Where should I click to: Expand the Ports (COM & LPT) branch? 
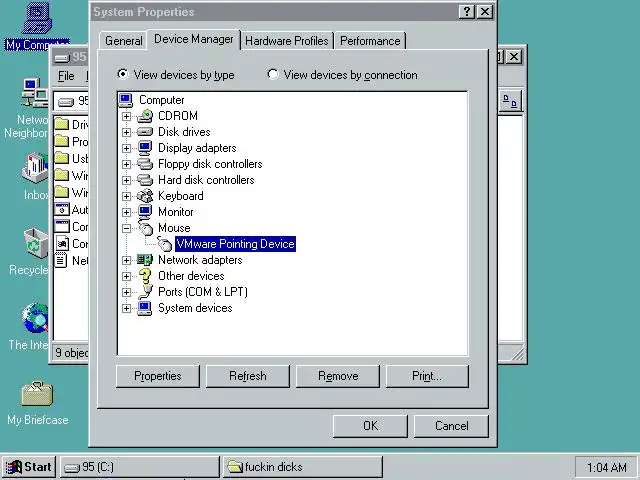pos(126,292)
